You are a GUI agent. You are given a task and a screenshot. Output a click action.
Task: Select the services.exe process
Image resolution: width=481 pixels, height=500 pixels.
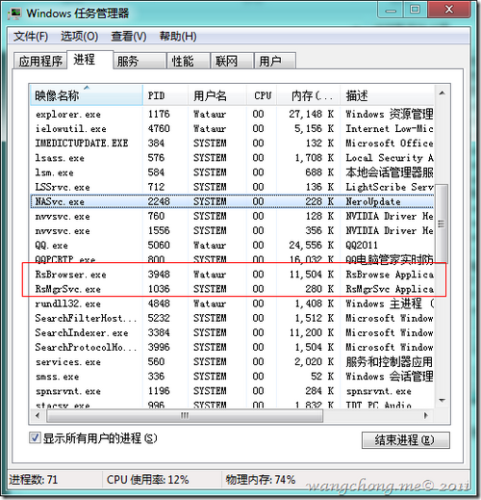232,362
